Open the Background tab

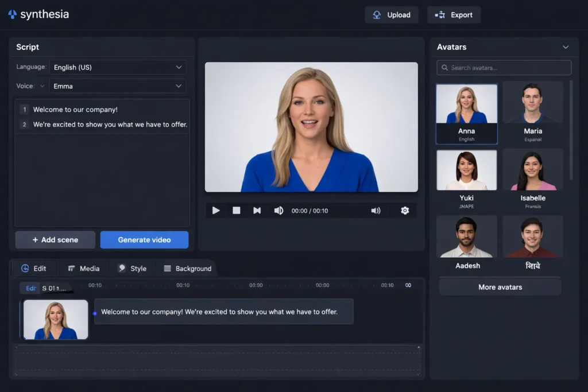tap(187, 268)
